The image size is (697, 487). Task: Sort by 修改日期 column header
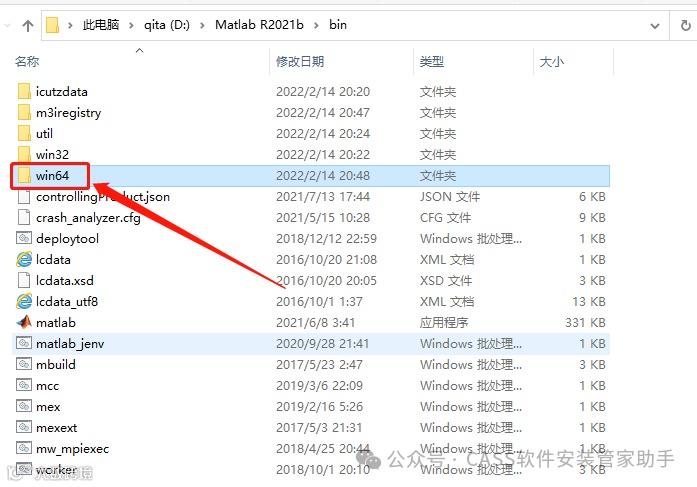click(x=300, y=61)
